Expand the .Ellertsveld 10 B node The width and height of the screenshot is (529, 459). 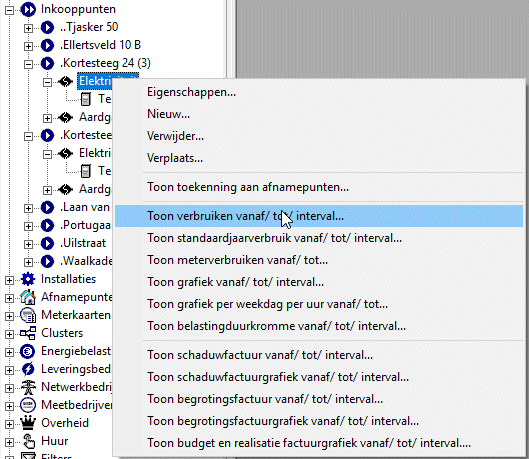coord(28,46)
